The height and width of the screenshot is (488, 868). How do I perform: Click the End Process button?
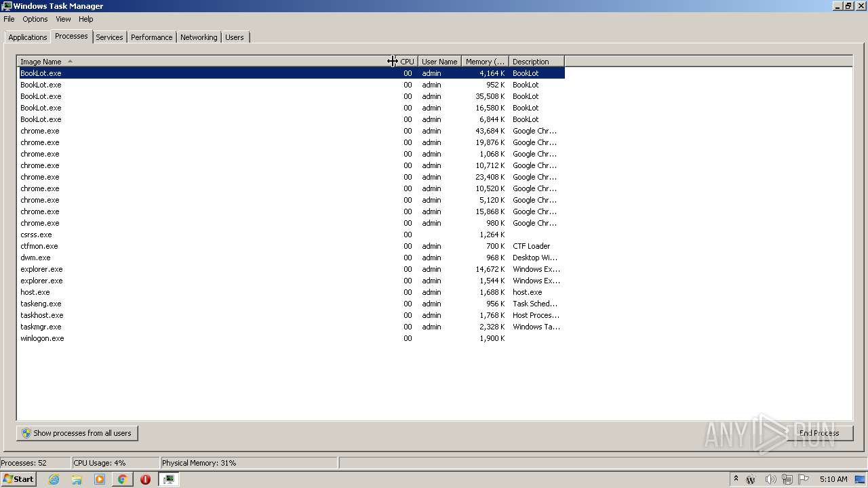click(819, 433)
